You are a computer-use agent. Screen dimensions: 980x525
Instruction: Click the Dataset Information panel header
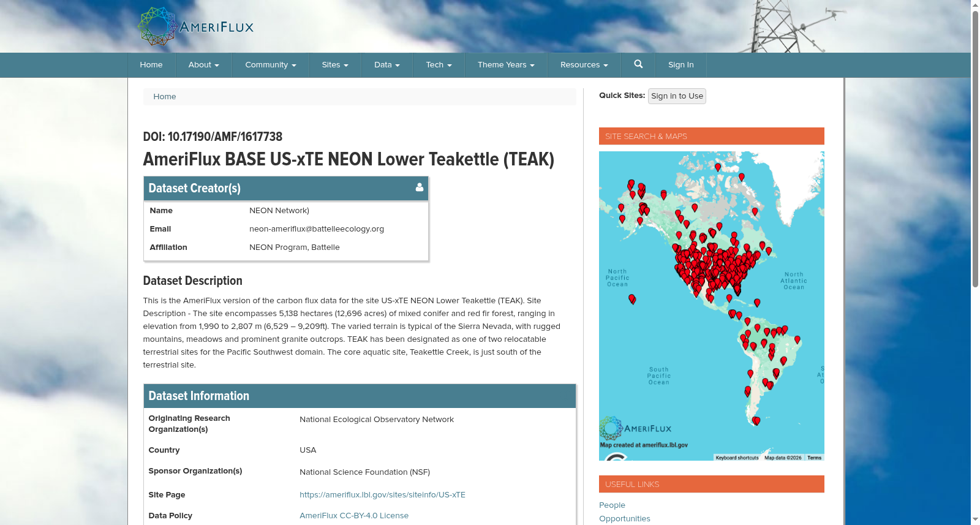360,396
